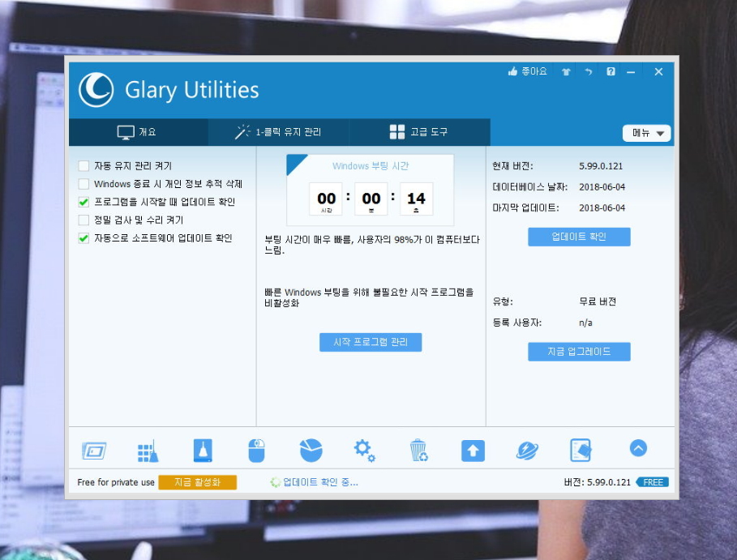Open the 메뉴 dropdown
737x560 pixels.
tap(646, 133)
